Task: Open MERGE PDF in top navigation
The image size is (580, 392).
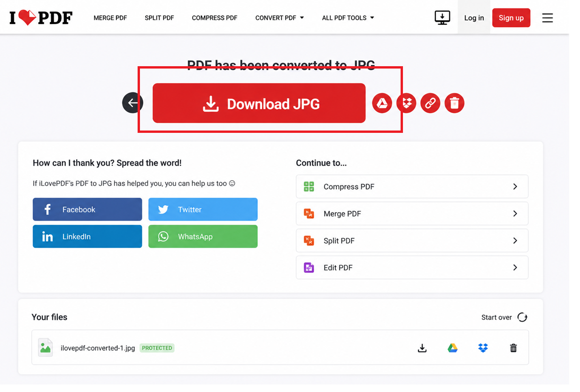Action: tap(110, 18)
